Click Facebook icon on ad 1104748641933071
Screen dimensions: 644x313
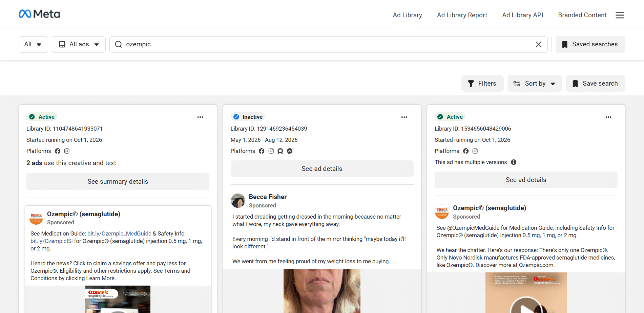coord(58,151)
